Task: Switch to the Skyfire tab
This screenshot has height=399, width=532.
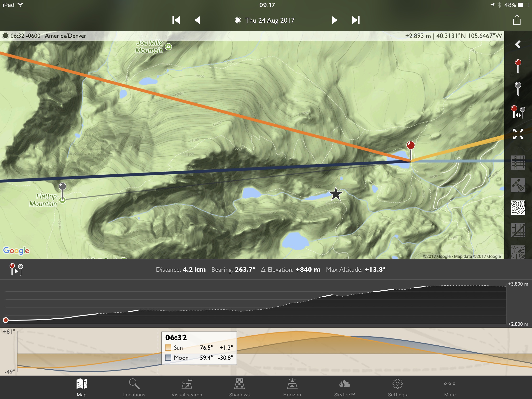Action: (344, 388)
